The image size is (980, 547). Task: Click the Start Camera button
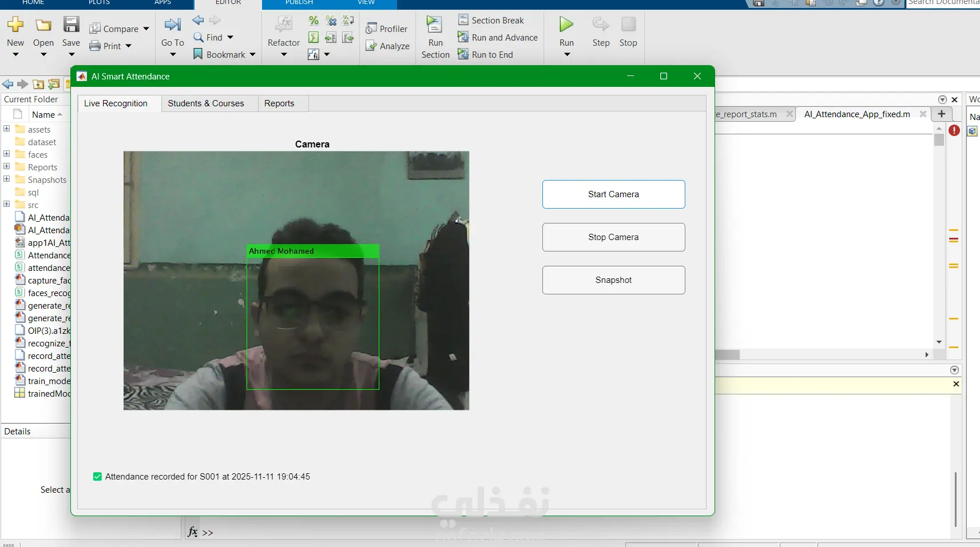[x=613, y=194]
